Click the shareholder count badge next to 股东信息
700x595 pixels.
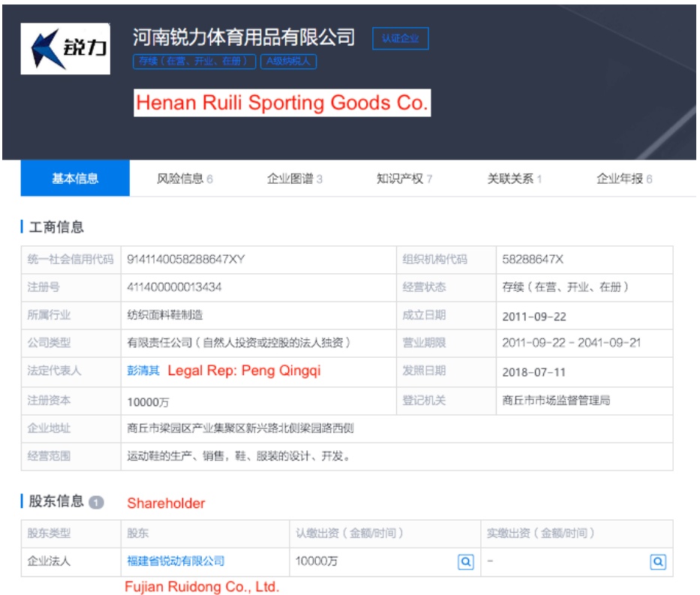click(96, 503)
